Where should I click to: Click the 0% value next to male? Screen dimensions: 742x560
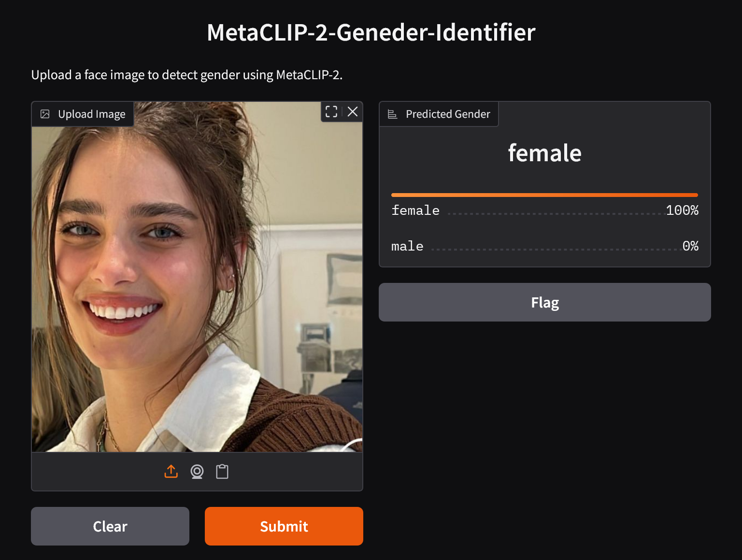[690, 246]
